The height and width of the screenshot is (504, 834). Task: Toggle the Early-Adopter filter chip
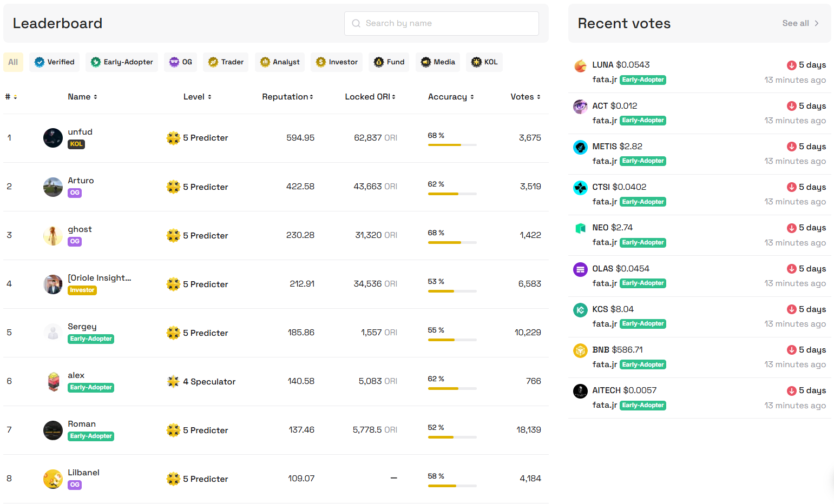point(122,62)
